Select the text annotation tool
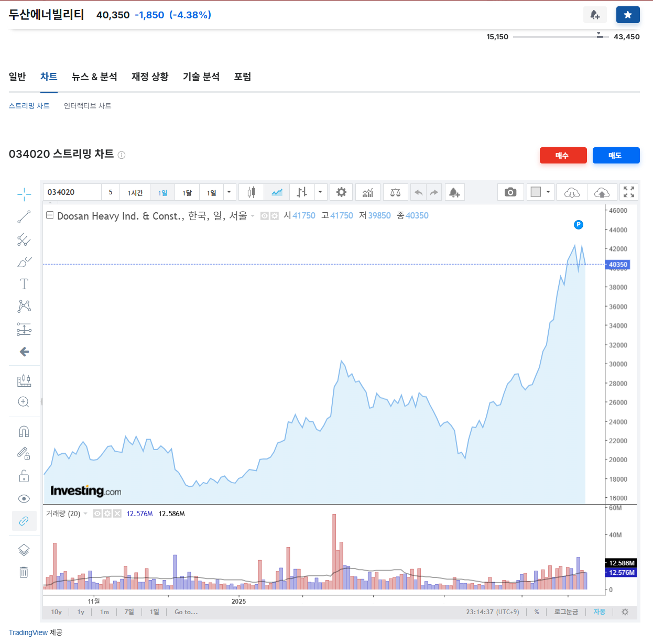 (24, 283)
